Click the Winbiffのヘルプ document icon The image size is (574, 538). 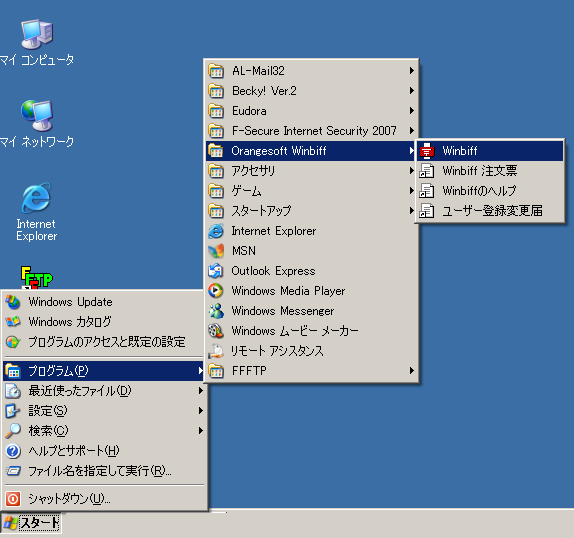tap(427, 191)
